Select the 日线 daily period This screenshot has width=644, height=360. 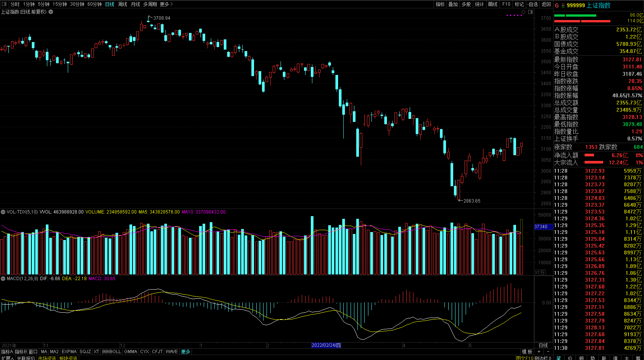[110, 4]
